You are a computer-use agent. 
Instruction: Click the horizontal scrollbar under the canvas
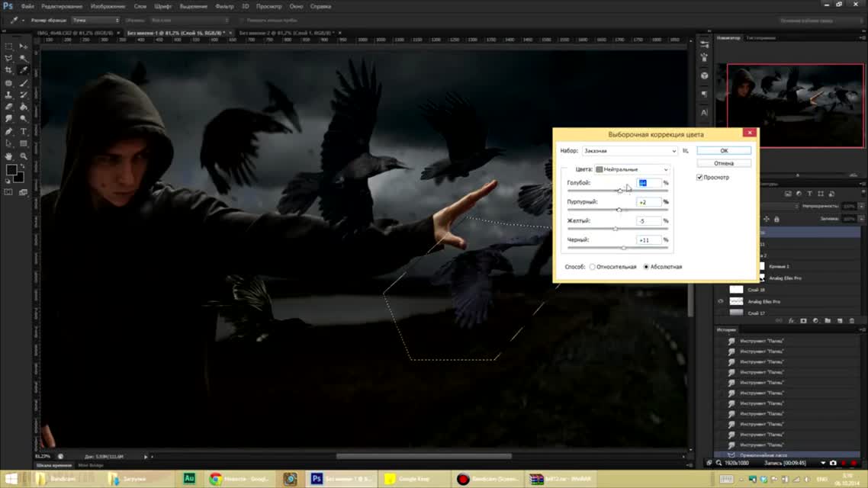[x=424, y=457]
